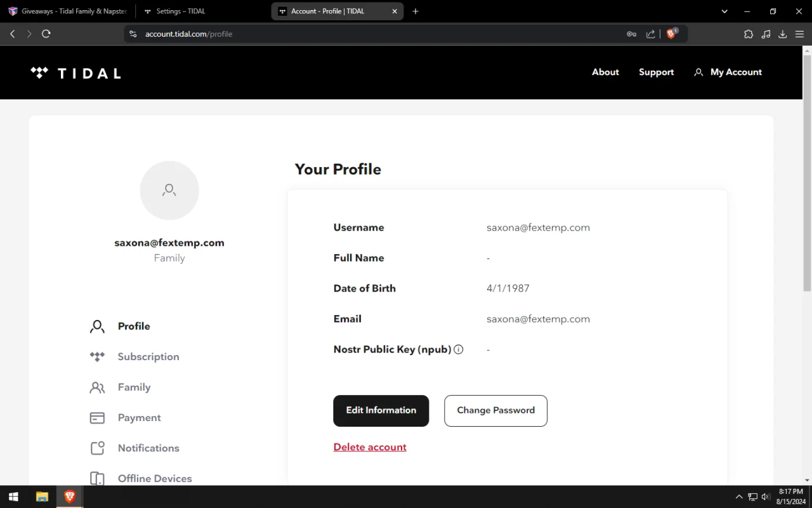Go to the Family section
This screenshot has height=508, width=812.
click(x=134, y=387)
